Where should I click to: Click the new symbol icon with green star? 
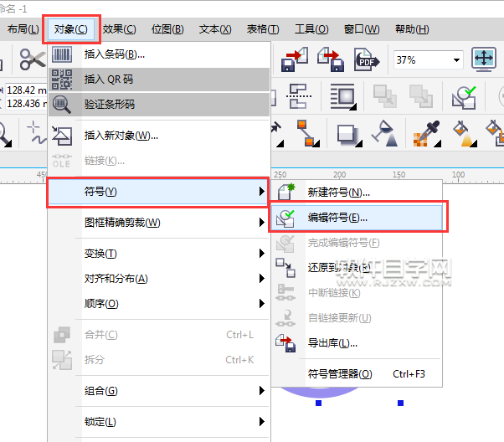coord(286,192)
